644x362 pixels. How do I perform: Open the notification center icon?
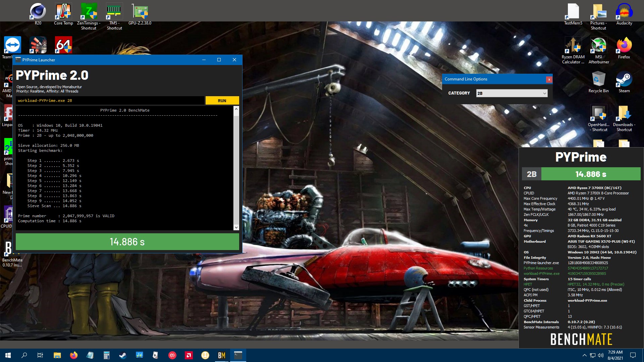tap(633, 355)
